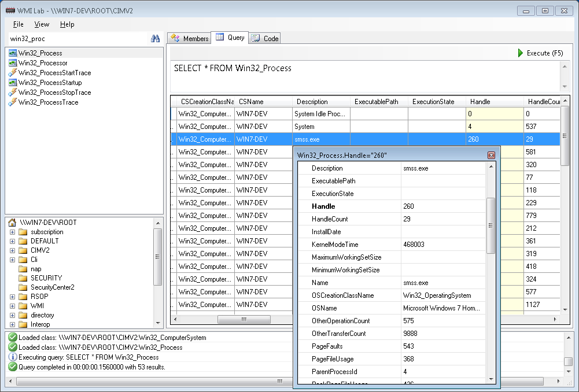This screenshot has width=579, height=392.
Task: Switch to the Code tab
Action: point(265,38)
